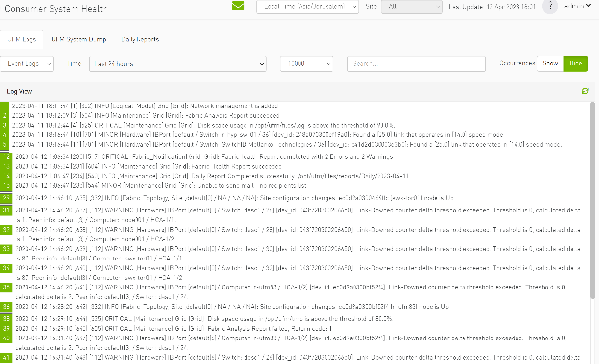This screenshot has height=364, width=599.
Task: Refresh the Log View with the refresh icon
Action: pos(585,91)
